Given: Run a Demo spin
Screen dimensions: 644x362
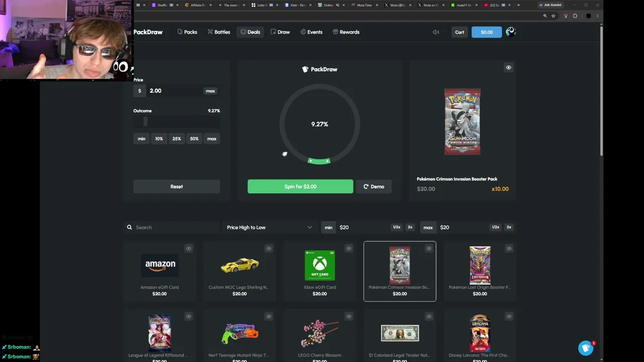Looking at the screenshot, I should tap(373, 187).
